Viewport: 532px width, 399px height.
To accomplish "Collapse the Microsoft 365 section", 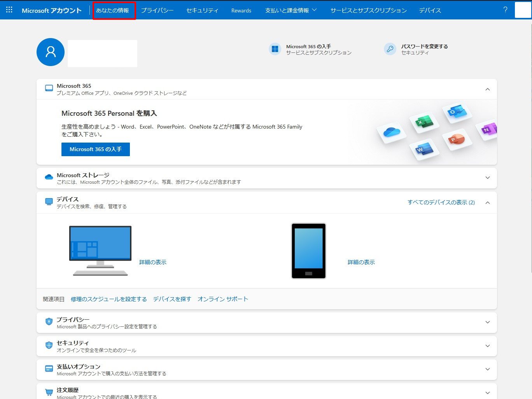I will click(x=487, y=89).
